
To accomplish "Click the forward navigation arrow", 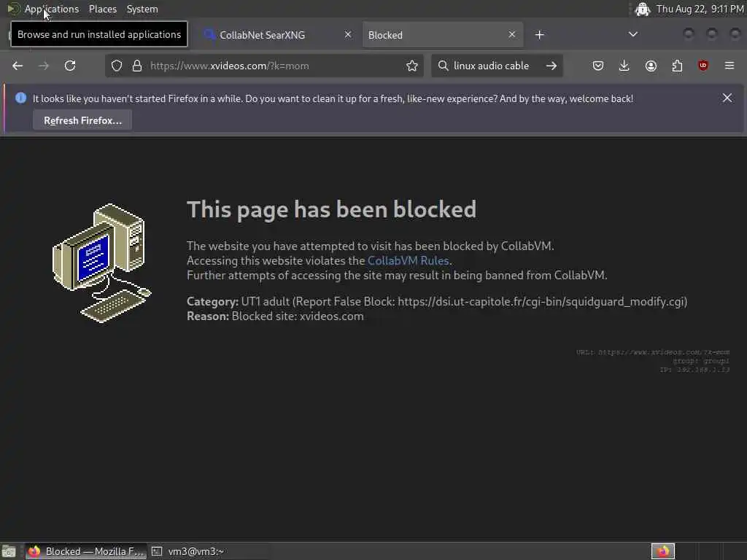I will tap(44, 66).
